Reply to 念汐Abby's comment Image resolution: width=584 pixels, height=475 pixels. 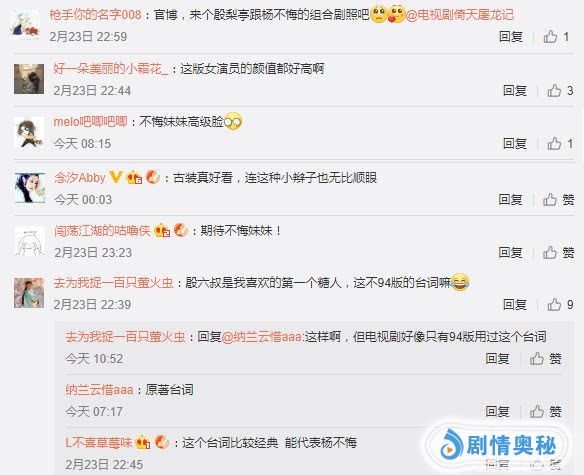pyautogui.click(x=510, y=200)
